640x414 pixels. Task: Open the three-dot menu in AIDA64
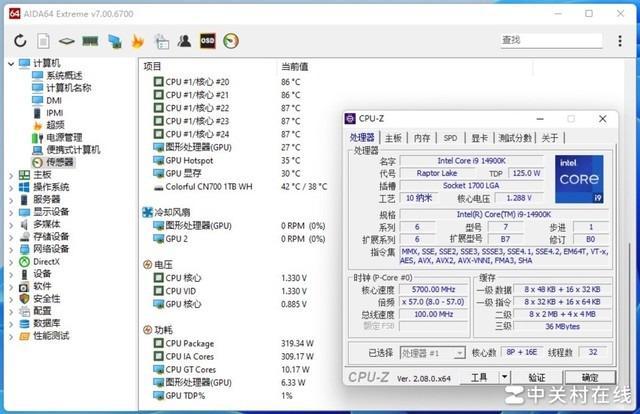pyautogui.click(x=620, y=41)
